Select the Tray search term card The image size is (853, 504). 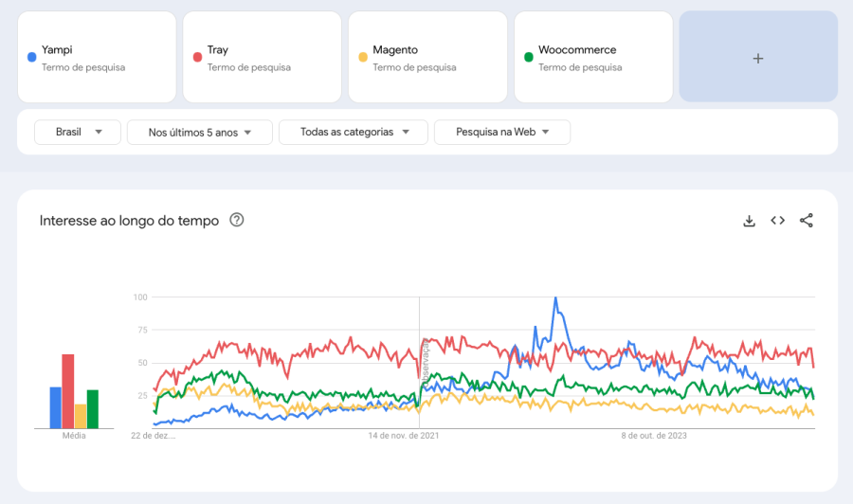[263, 57]
